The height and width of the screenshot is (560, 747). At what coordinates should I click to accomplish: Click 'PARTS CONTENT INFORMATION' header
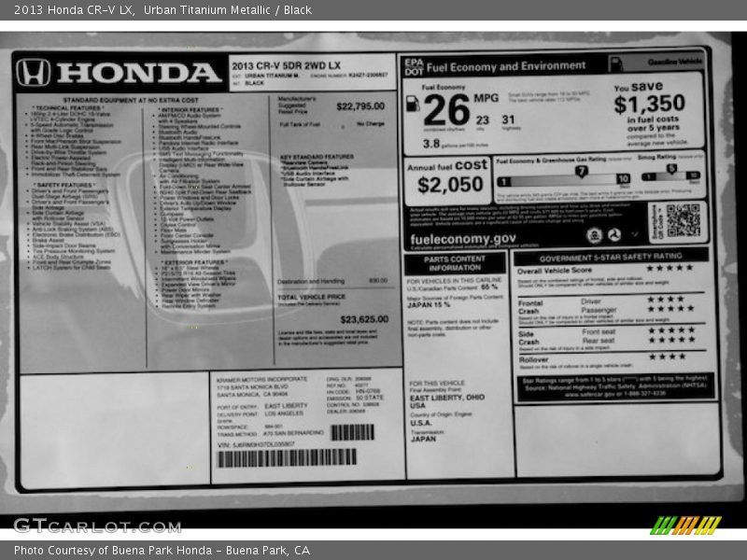pyautogui.click(x=455, y=263)
